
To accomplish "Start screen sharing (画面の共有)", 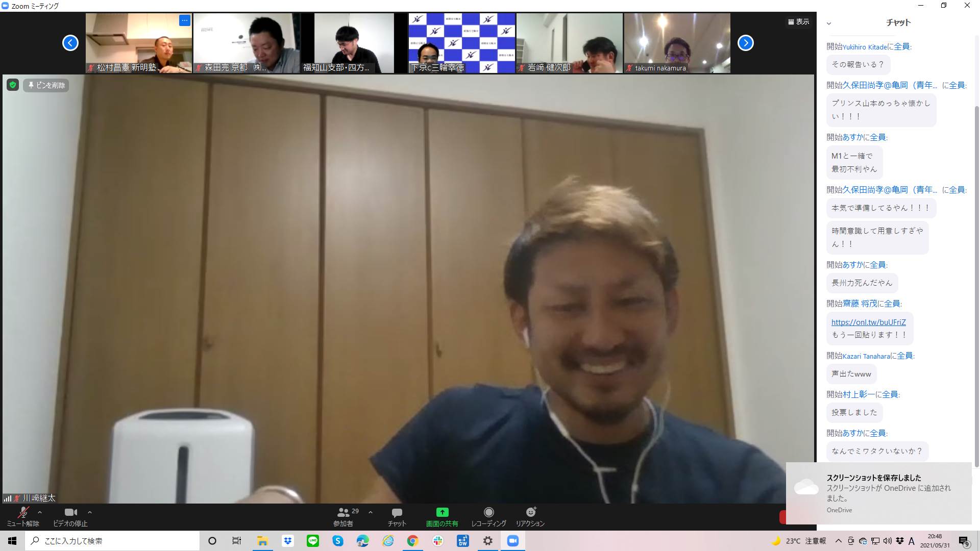I will pyautogui.click(x=442, y=516).
